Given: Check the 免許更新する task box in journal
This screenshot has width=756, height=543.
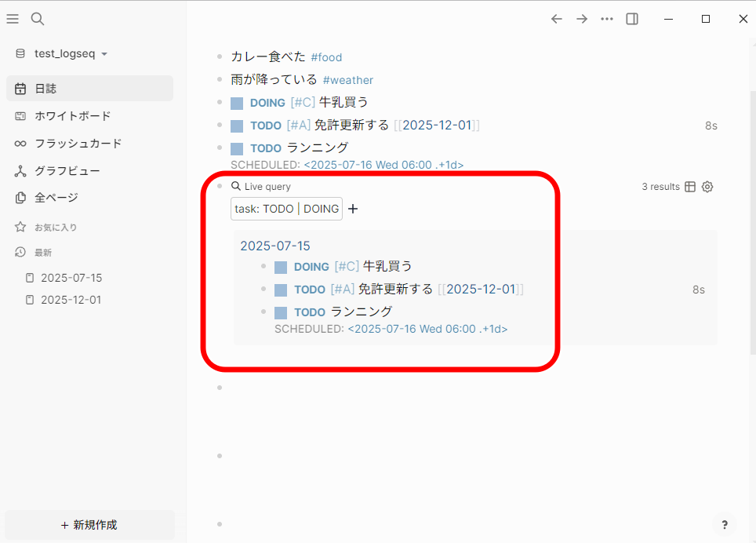Looking at the screenshot, I should (x=237, y=126).
